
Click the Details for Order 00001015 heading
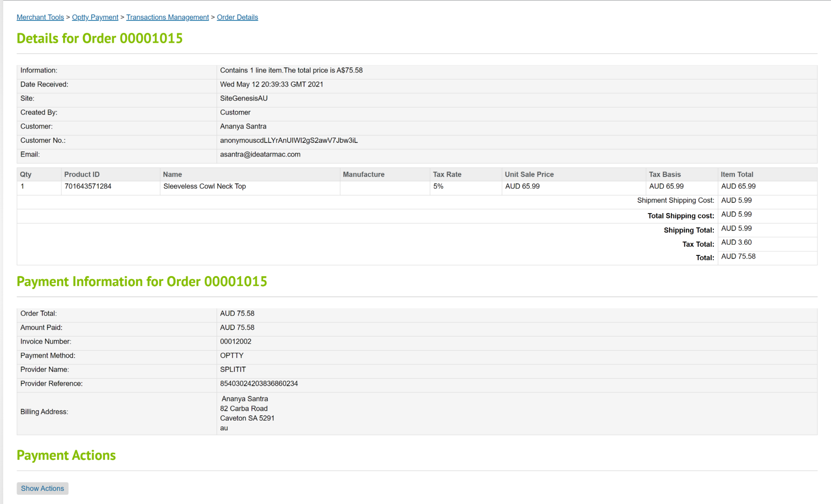[x=99, y=38]
